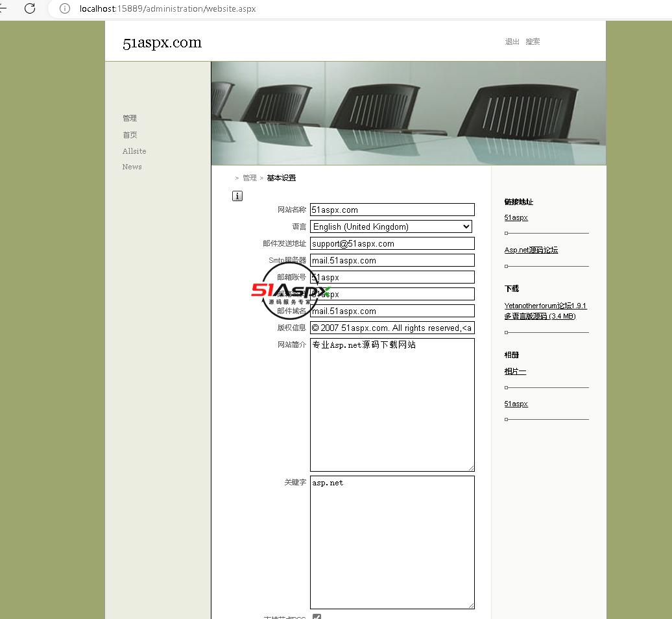Open the Yetanotherforum论坛1.9.1 download link
The image size is (672, 619).
[545, 311]
